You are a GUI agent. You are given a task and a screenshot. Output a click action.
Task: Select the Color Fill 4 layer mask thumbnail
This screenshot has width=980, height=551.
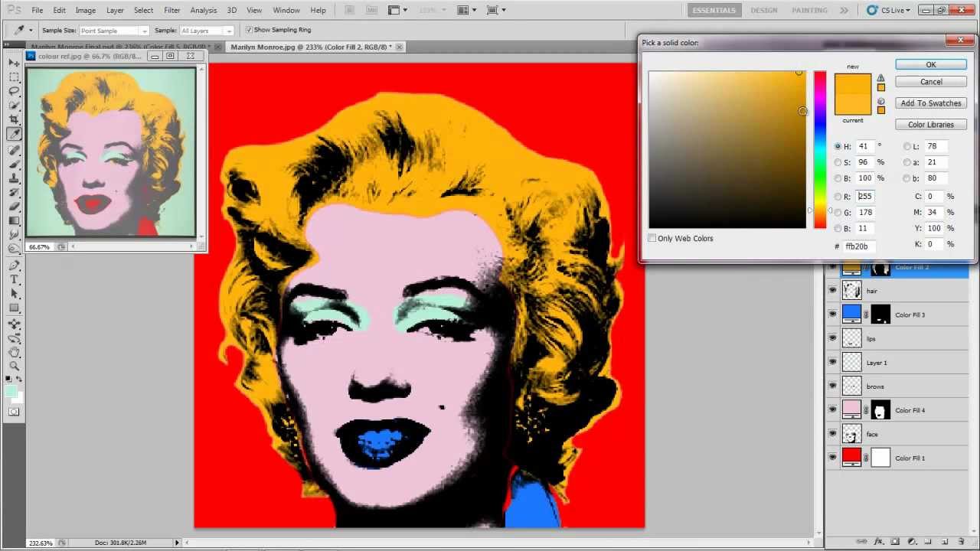(880, 410)
